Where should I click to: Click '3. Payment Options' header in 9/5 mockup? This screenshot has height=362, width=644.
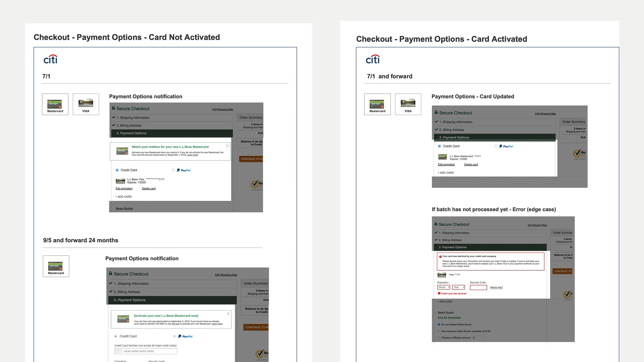[172, 300]
